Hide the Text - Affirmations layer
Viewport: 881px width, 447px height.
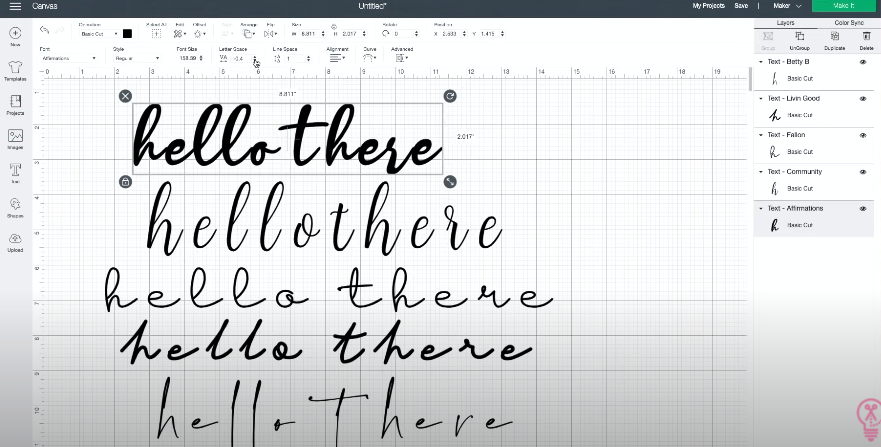point(863,208)
